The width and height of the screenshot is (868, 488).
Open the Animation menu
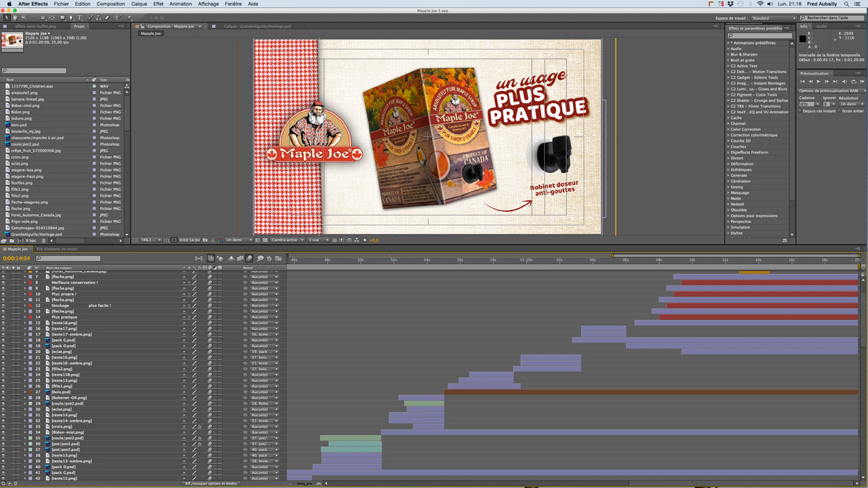[x=180, y=3]
